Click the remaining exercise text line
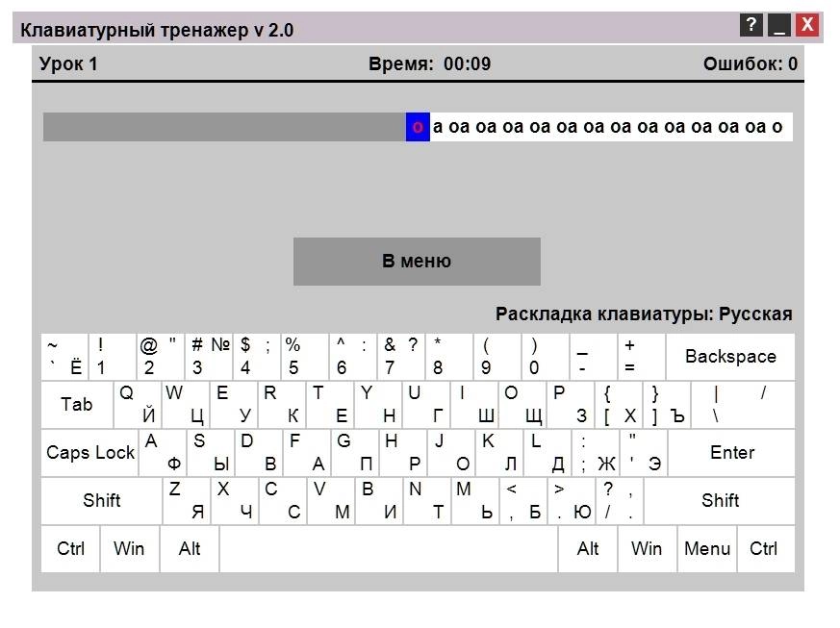The height and width of the screenshot is (628, 840). [x=611, y=127]
